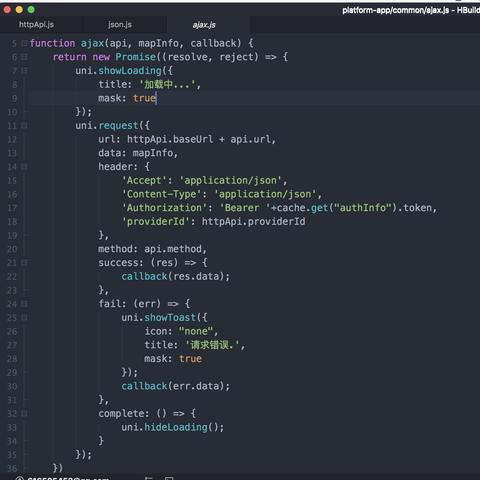The width and height of the screenshot is (480, 480).
Task: Collapse the function ajax block at line 5
Action: tap(24, 43)
